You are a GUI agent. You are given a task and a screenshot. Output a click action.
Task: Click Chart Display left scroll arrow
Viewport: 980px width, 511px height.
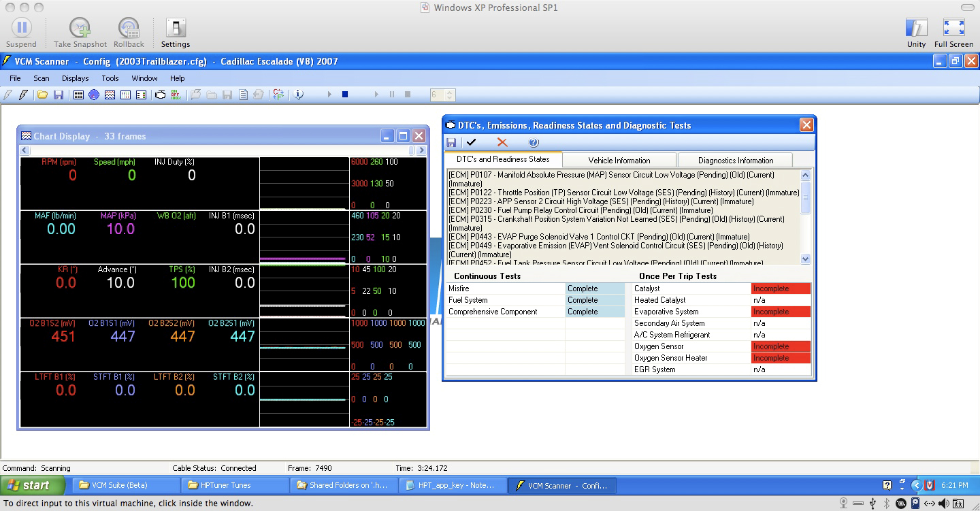[x=25, y=150]
